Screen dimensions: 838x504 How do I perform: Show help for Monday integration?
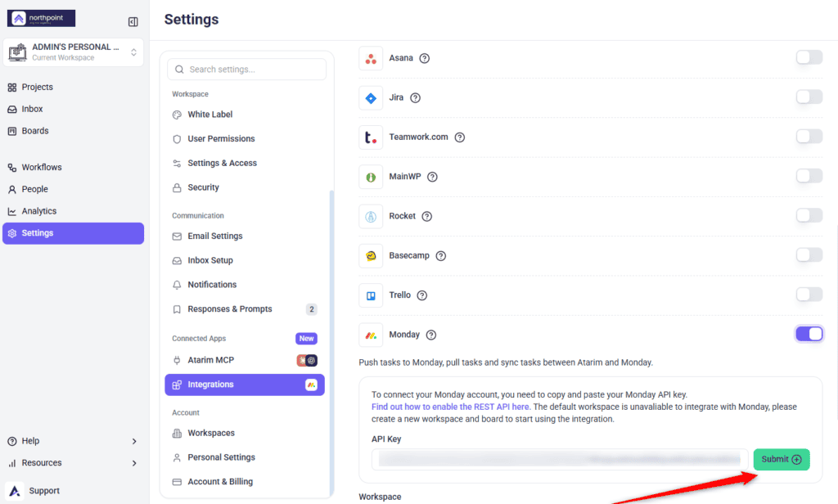tap(431, 335)
